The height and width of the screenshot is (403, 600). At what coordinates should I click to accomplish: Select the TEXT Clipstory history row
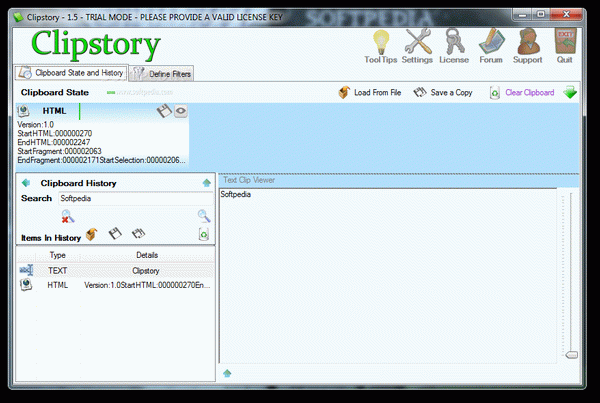[x=115, y=271]
